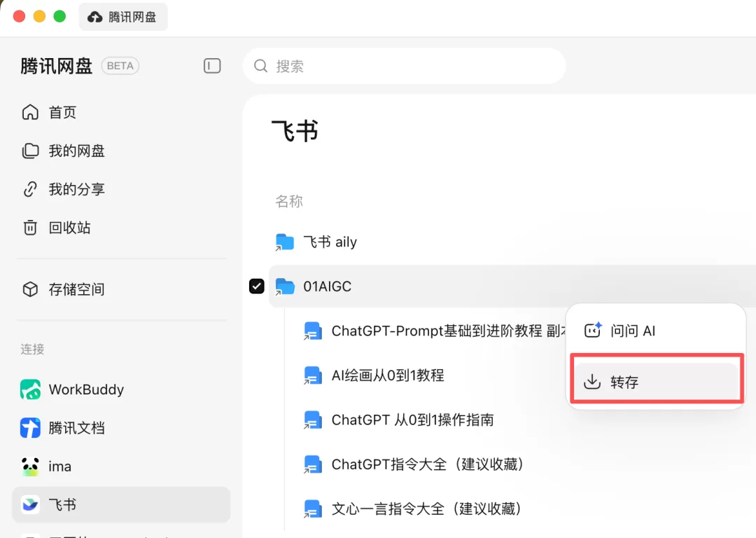756x538 pixels.
Task: Click the 腾讯文档 connection icon
Action: (30, 428)
